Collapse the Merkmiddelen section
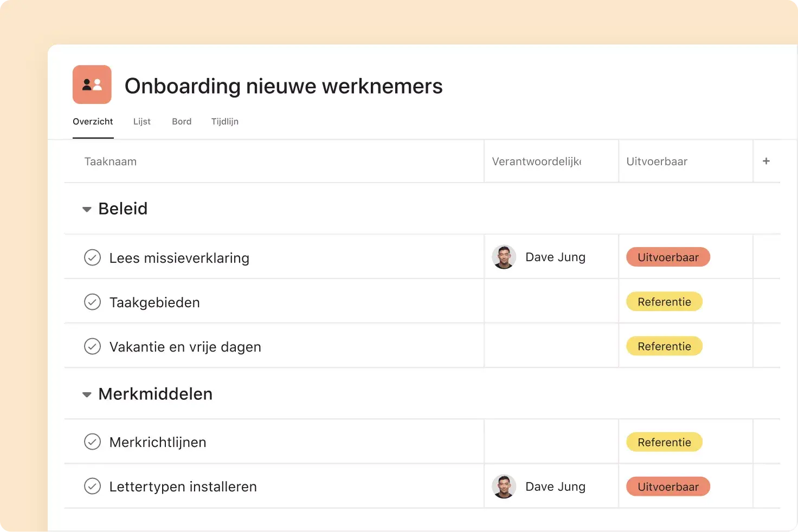Viewport: 798px width, 532px height. pos(87,394)
